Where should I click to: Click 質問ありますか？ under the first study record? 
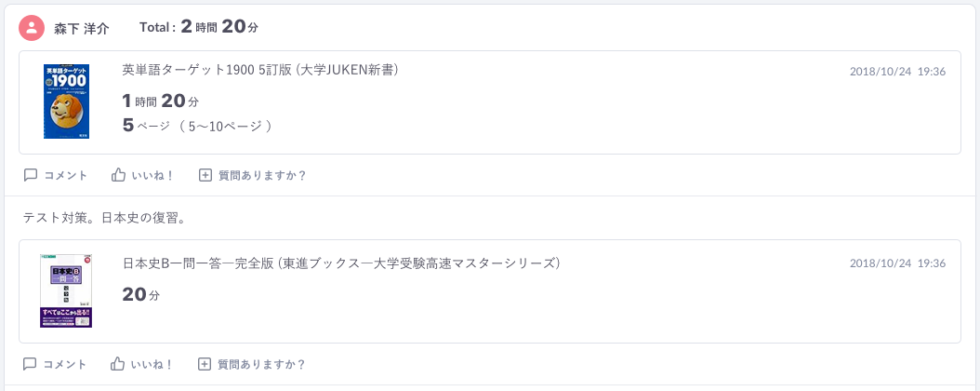click(262, 176)
